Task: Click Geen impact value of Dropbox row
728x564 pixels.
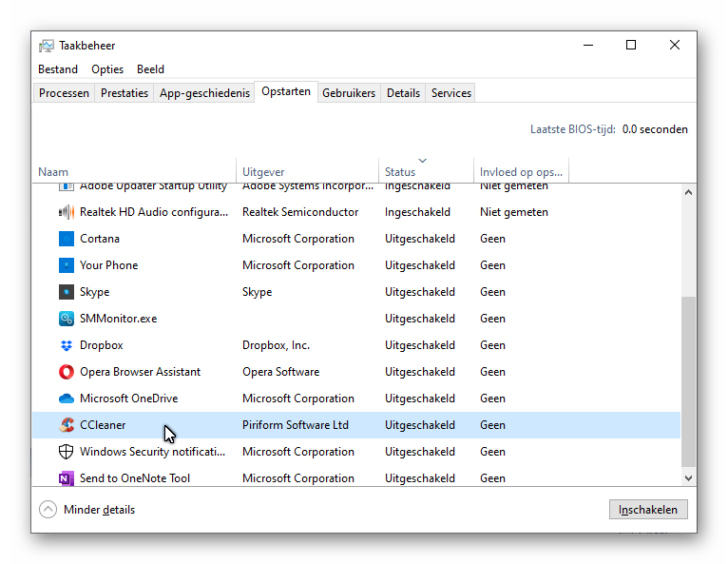Action: (x=492, y=345)
